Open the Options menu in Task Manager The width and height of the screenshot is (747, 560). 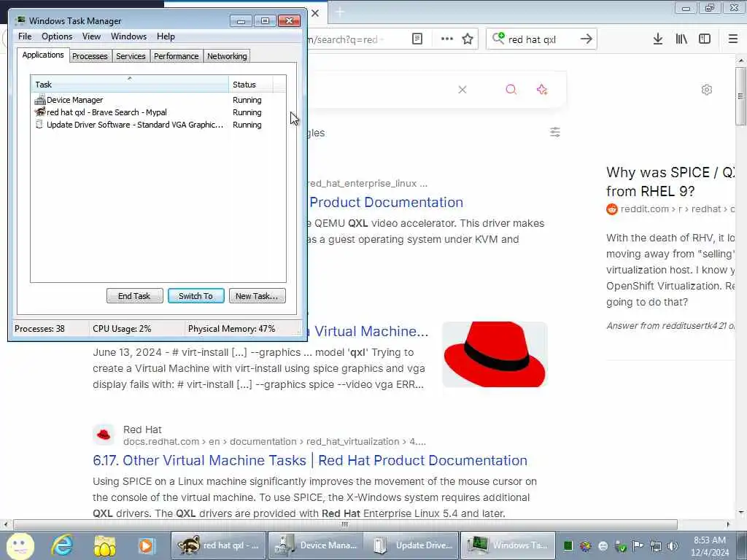point(57,36)
